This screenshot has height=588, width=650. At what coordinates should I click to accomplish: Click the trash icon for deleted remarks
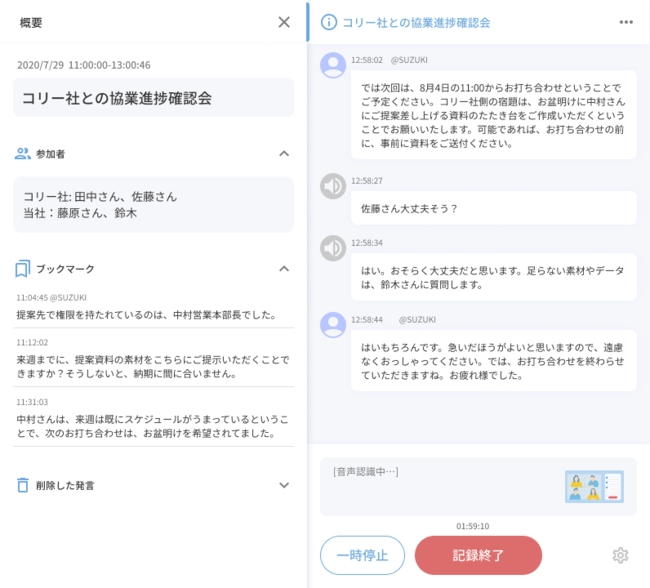pyautogui.click(x=23, y=485)
